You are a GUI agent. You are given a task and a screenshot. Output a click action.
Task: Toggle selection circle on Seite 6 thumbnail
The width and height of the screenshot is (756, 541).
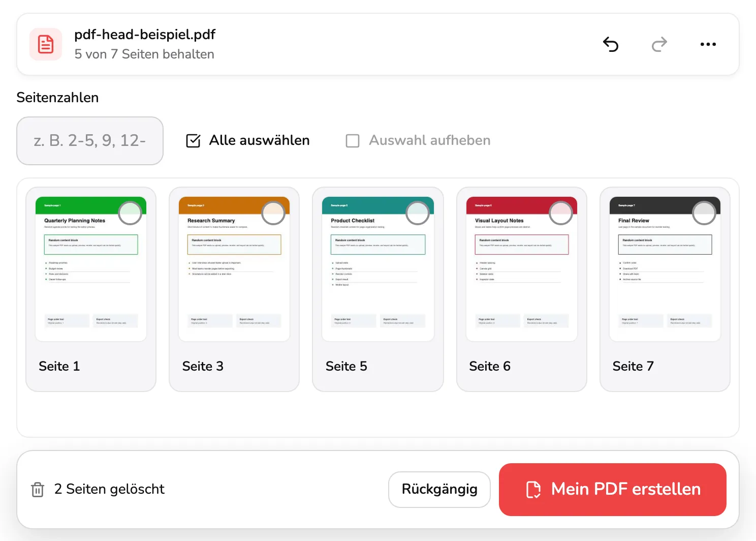[561, 213]
